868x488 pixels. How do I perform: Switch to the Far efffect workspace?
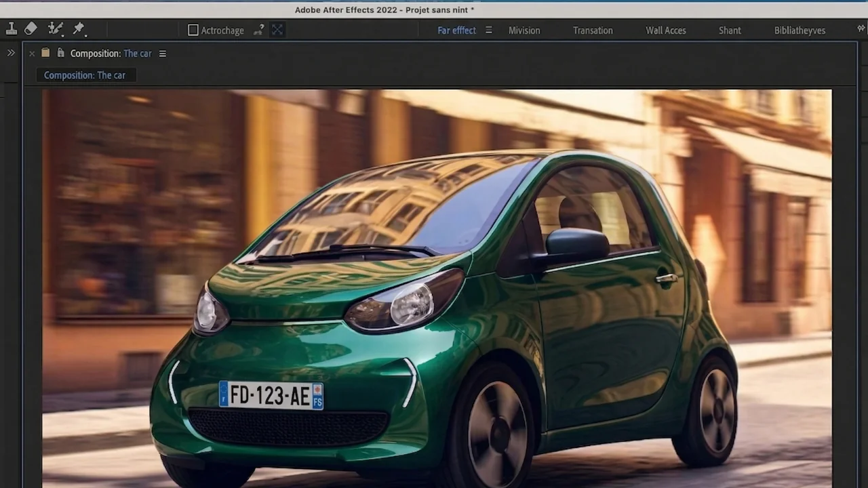point(456,30)
